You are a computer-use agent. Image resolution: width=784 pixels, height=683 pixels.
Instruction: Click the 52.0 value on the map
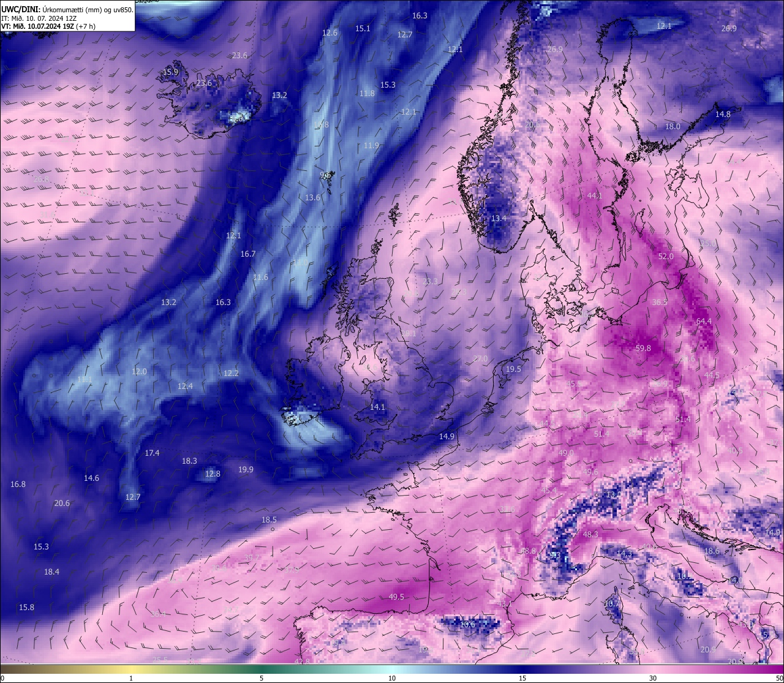[x=666, y=256]
